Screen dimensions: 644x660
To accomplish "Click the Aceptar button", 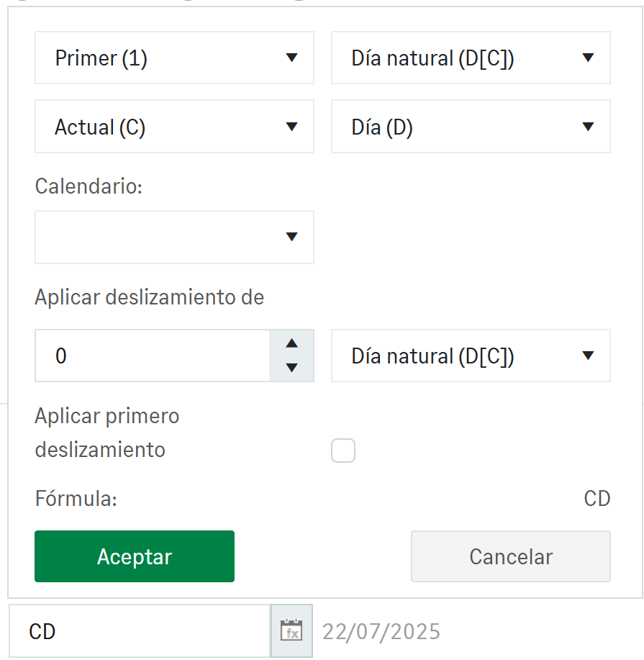I will click(x=135, y=556).
